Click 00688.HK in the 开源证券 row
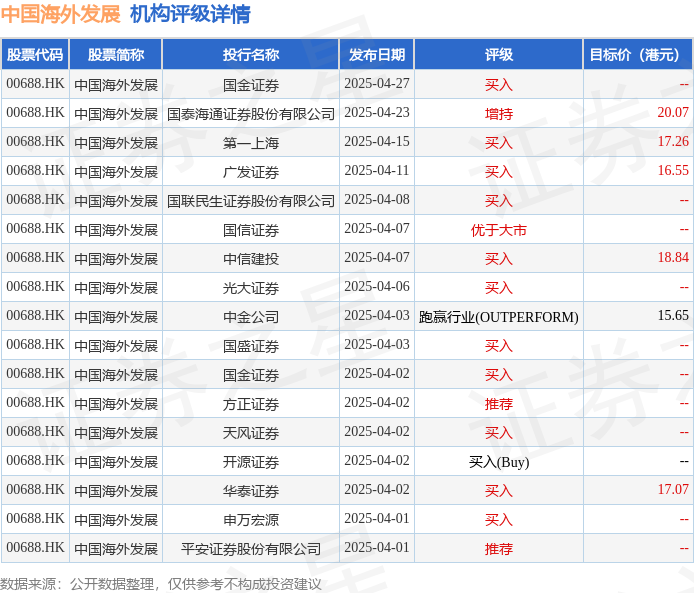 (35, 461)
